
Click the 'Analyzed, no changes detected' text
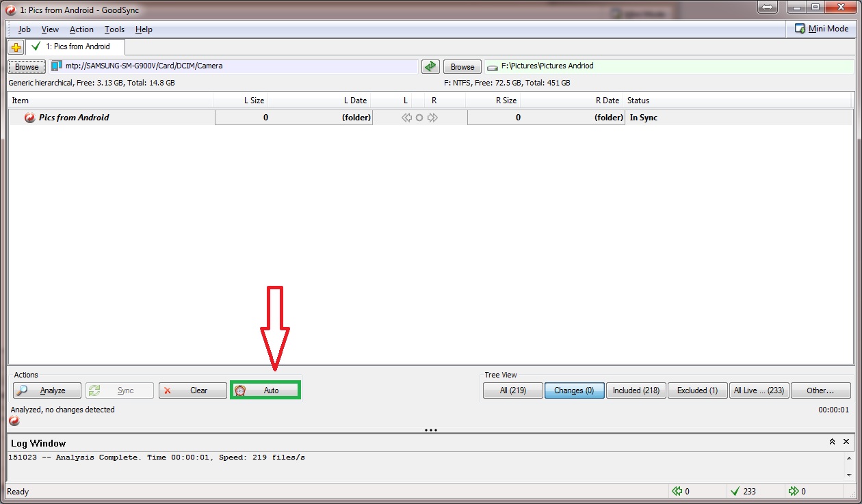pos(63,410)
